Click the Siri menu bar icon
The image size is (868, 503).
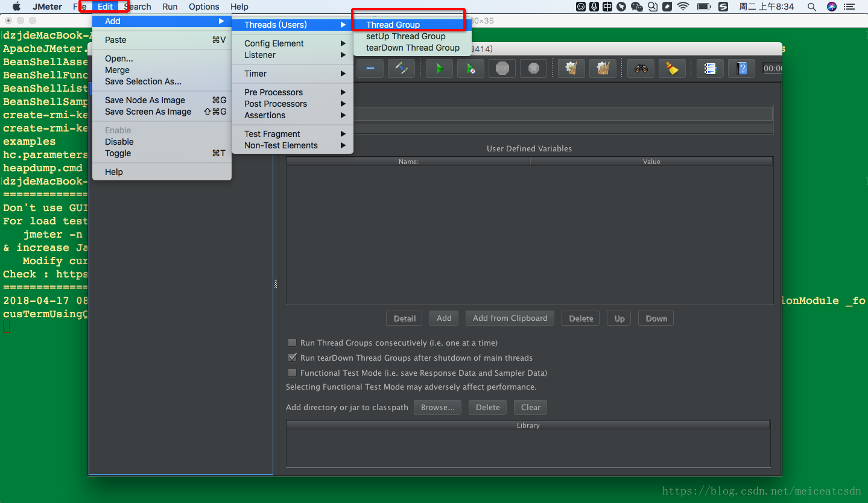pyautogui.click(x=832, y=7)
